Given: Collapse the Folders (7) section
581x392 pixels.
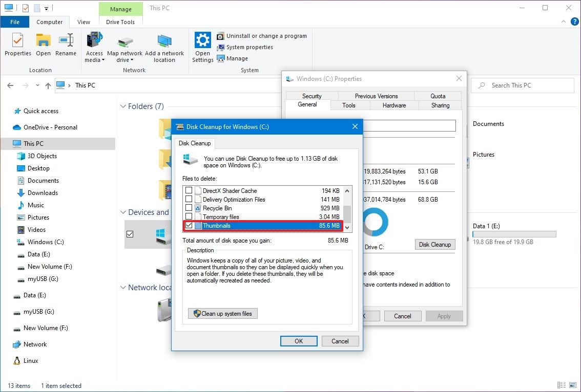Looking at the screenshot, I should coord(122,106).
